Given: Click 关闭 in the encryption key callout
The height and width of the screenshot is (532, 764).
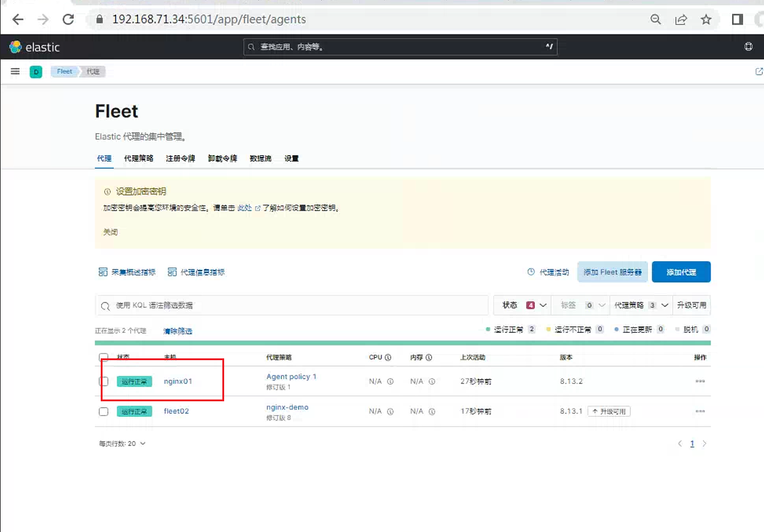Looking at the screenshot, I should point(111,232).
